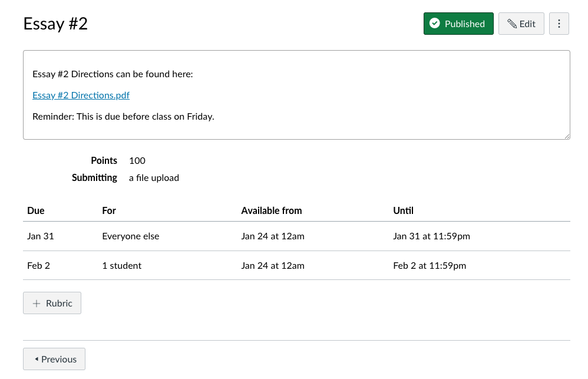Click the left arrow on Previous
588x379 pixels.
[x=37, y=359]
